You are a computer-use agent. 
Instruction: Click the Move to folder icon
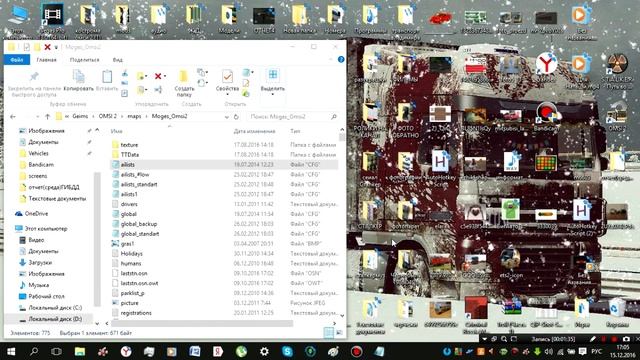coord(140,76)
